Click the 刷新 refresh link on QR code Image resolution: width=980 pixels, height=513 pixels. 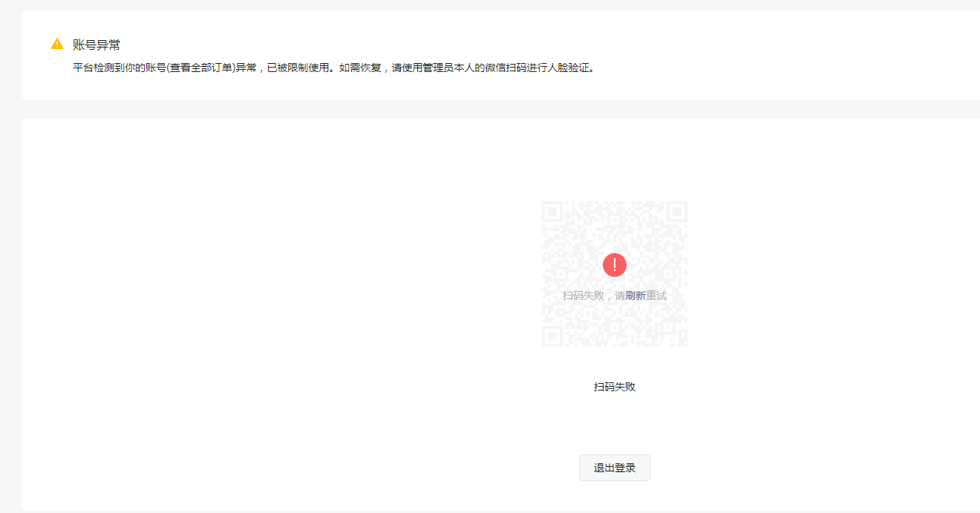[636, 295]
